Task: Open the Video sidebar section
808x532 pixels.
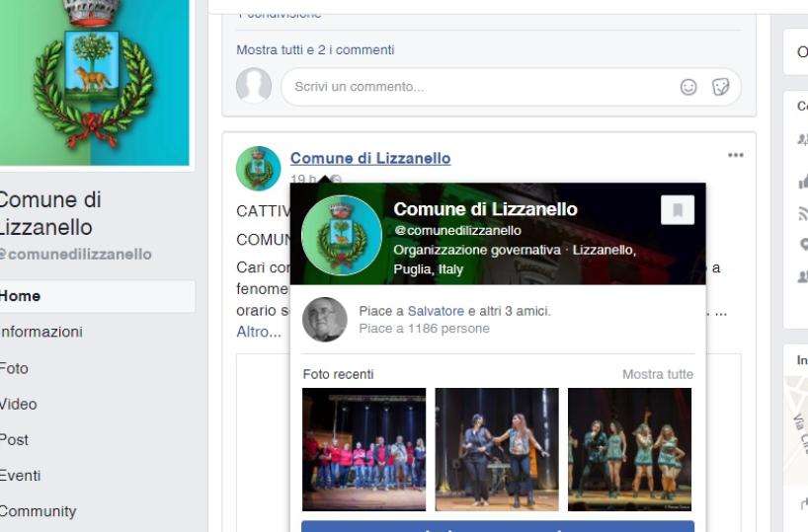Action: [18, 405]
